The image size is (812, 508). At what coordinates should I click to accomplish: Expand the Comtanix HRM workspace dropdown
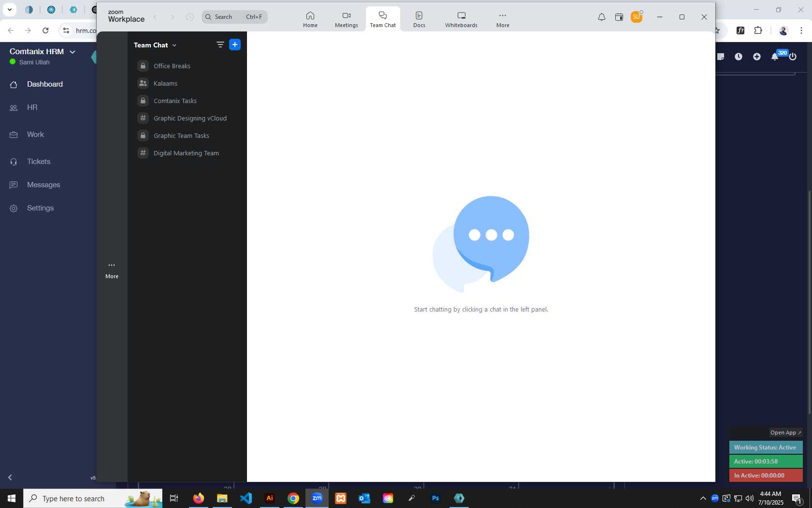point(72,52)
